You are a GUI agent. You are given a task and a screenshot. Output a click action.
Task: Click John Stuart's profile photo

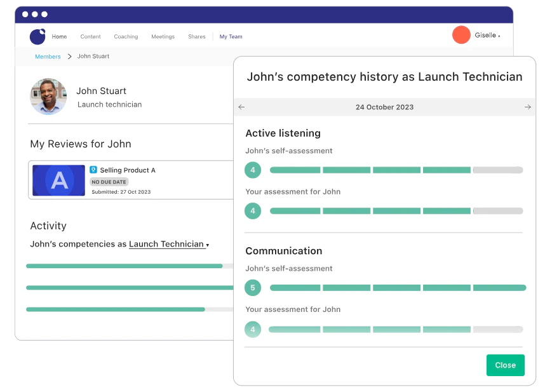coord(48,97)
